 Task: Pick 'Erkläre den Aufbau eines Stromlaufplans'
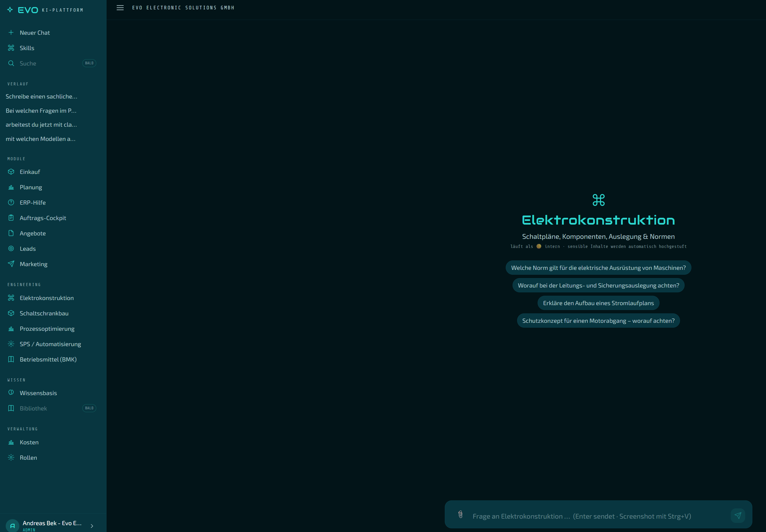click(598, 303)
